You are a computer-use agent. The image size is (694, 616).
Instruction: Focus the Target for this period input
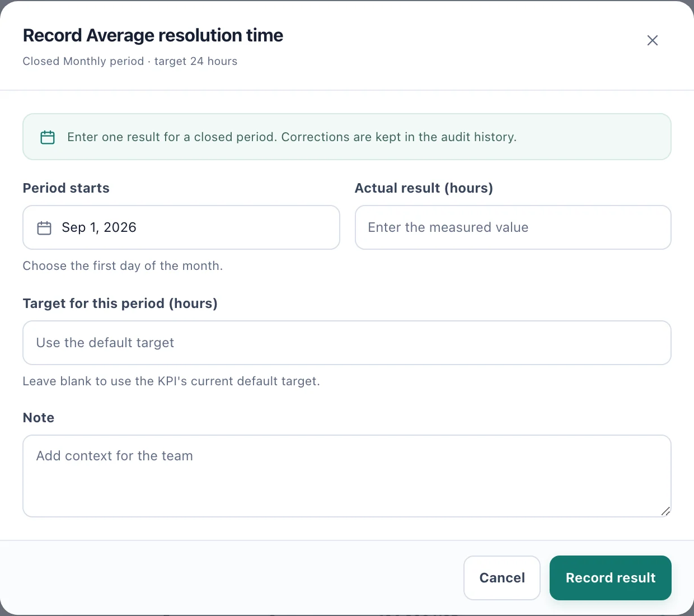coord(347,343)
